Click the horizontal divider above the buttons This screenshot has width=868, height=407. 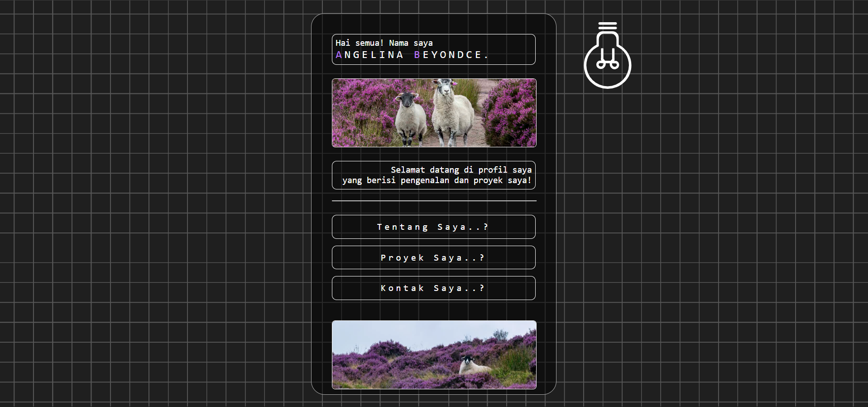click(x=434, y=200)
